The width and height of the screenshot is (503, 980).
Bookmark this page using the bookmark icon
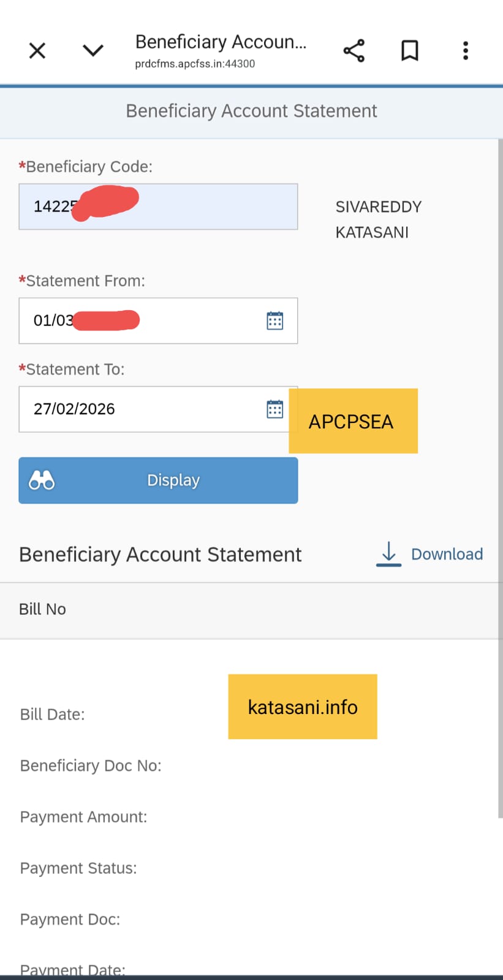(x=409, y=51)
